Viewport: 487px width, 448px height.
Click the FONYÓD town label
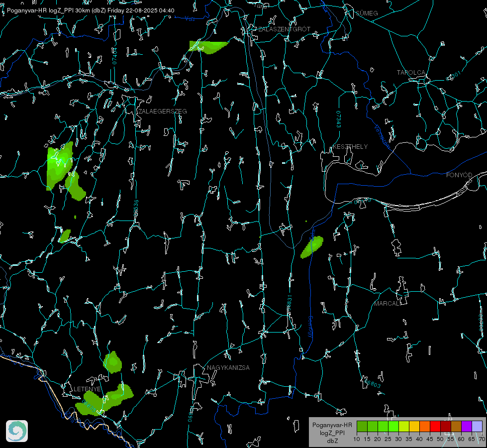[459, 175]
